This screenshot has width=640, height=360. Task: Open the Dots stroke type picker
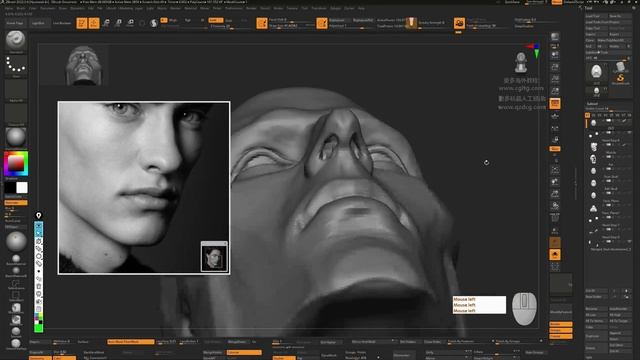[x=16, y=66]
